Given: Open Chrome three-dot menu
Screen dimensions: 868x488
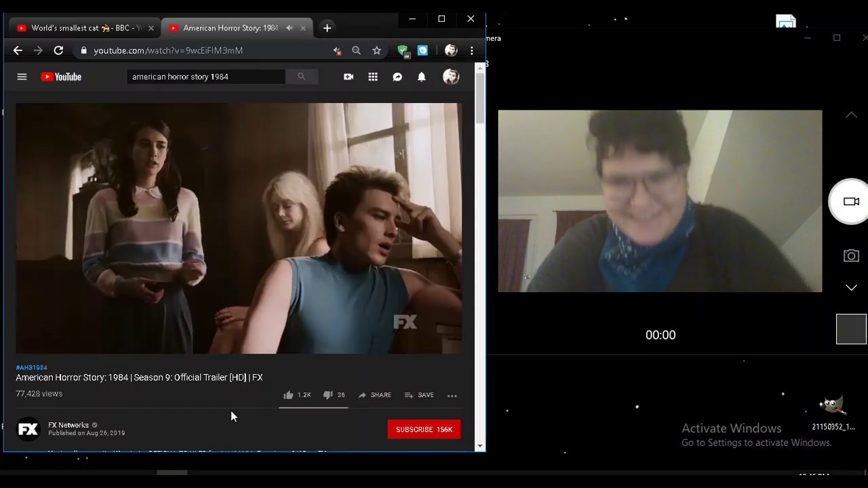Looking at the screenshot, I should coord(472,50).
